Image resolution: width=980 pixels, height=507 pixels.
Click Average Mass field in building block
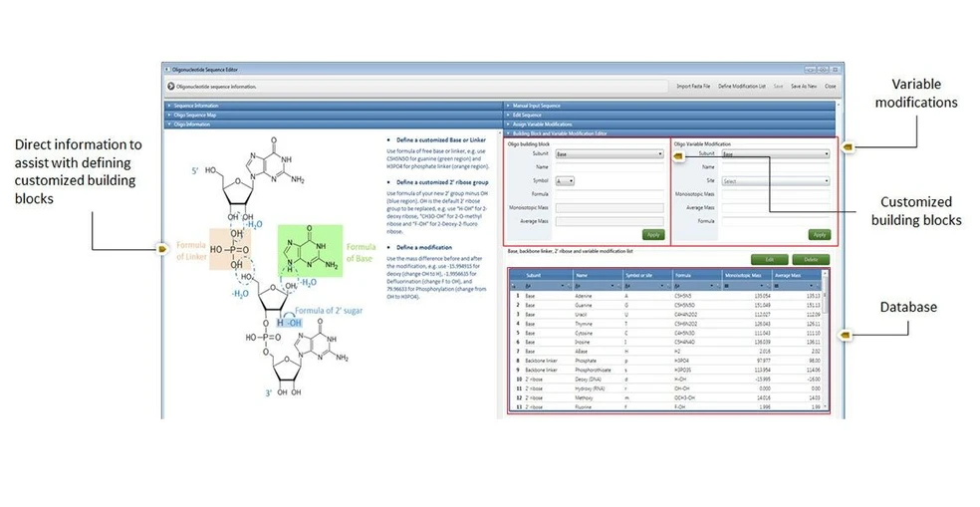pyautogui.click(x=610, y=221)
